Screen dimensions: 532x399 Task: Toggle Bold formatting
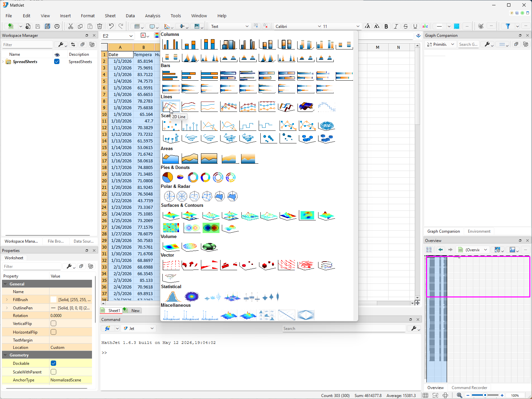click(386, 26)
